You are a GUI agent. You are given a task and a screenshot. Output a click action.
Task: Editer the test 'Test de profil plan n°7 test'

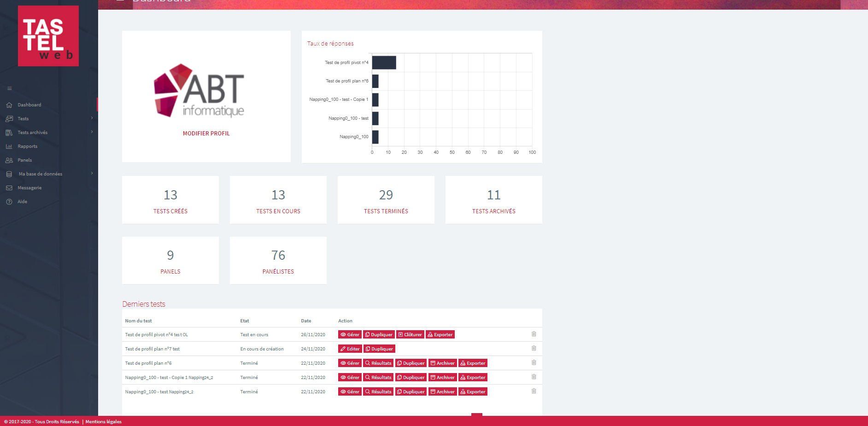[x=350, y=349]
